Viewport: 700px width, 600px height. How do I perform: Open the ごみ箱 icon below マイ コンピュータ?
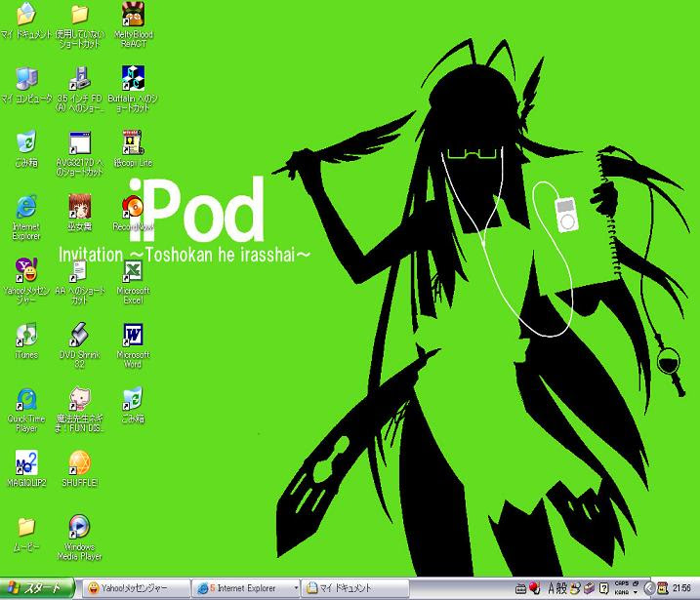pos(26,142)
